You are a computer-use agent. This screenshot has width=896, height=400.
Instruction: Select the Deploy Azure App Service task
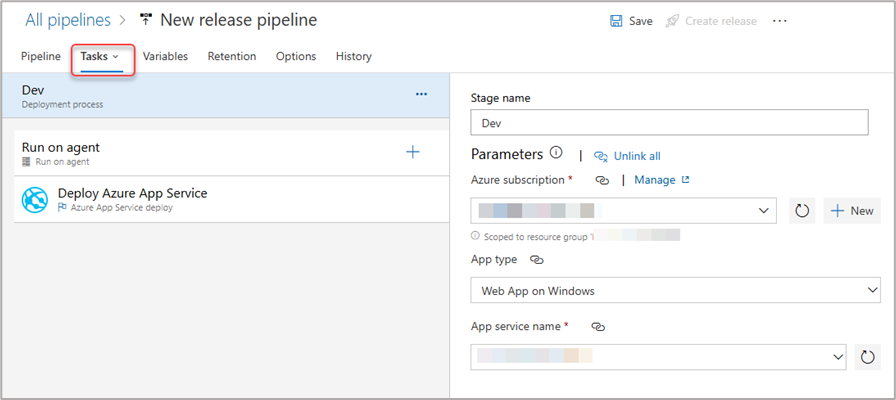tap(132, 200)
